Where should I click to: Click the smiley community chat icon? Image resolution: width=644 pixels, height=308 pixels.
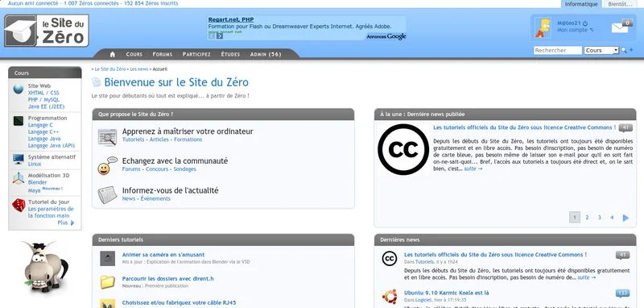click(108, 165)
